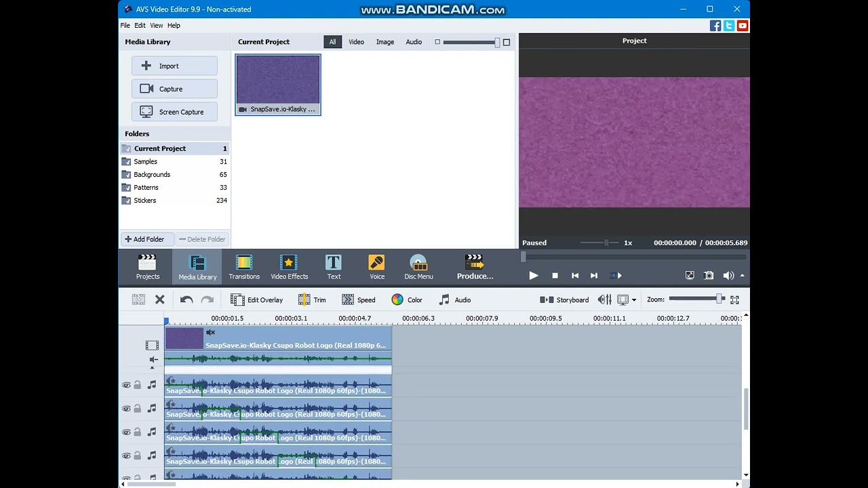Filter media by Video tab

pos(356,42)
